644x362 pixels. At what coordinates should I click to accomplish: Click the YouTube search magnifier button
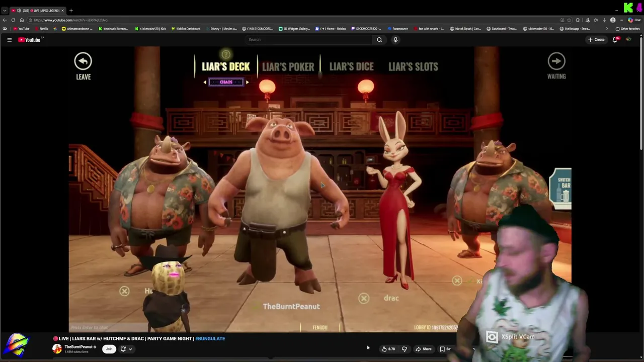[x=379, y=40]
